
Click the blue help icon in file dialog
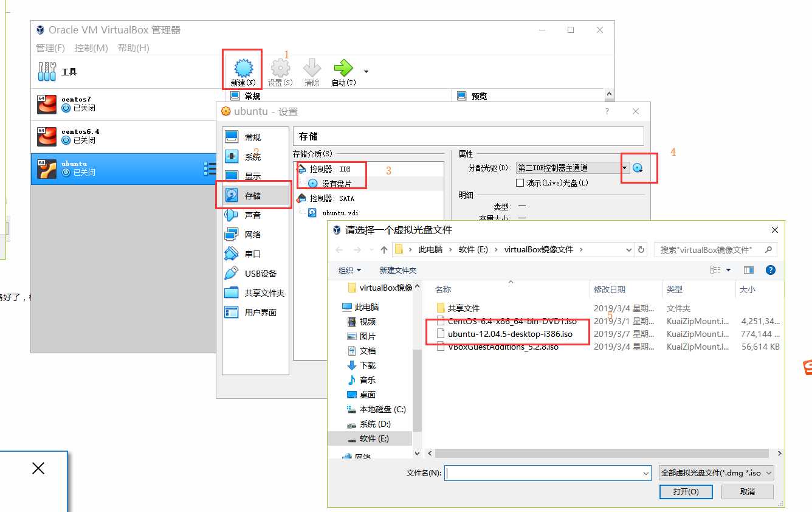[770, 270]
